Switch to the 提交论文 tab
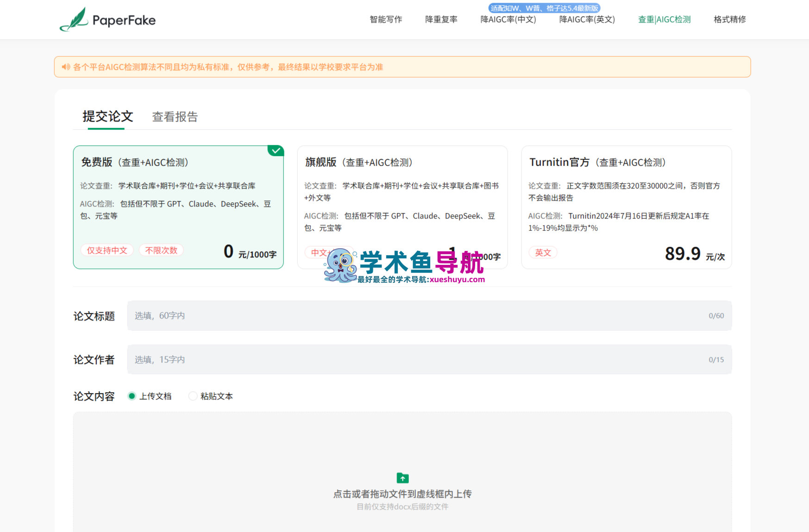Image resolution: width=809 pixels, height=532 pixels. (x=108, y=116)
